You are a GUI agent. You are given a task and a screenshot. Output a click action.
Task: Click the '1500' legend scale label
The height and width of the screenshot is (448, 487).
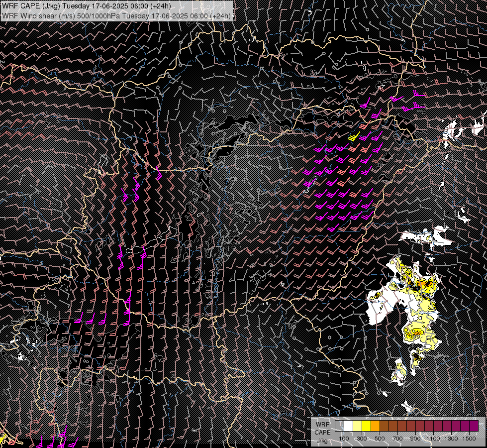tap(469, 439)
